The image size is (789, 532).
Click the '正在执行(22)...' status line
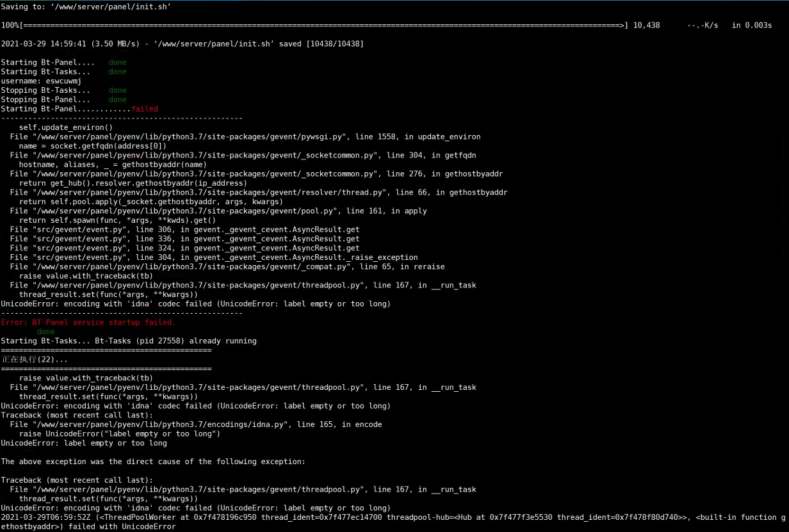(35, 360)
